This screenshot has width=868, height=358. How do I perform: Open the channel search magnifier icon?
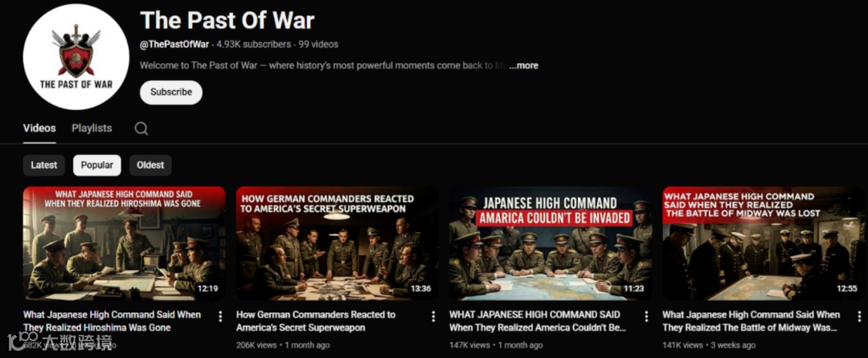click(141, 128)
